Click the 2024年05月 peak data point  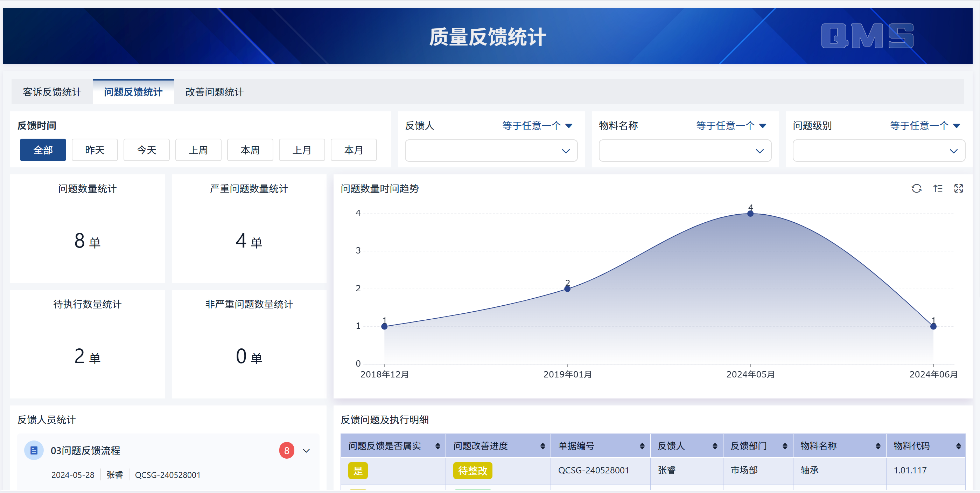(x=750, y=214)
